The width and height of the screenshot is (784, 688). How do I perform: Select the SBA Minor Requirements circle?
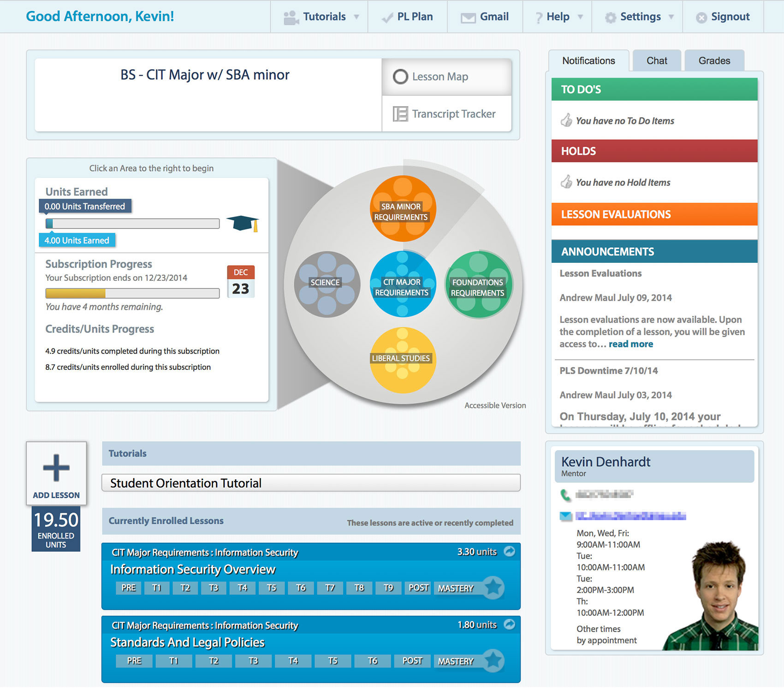tap(403, 209)
